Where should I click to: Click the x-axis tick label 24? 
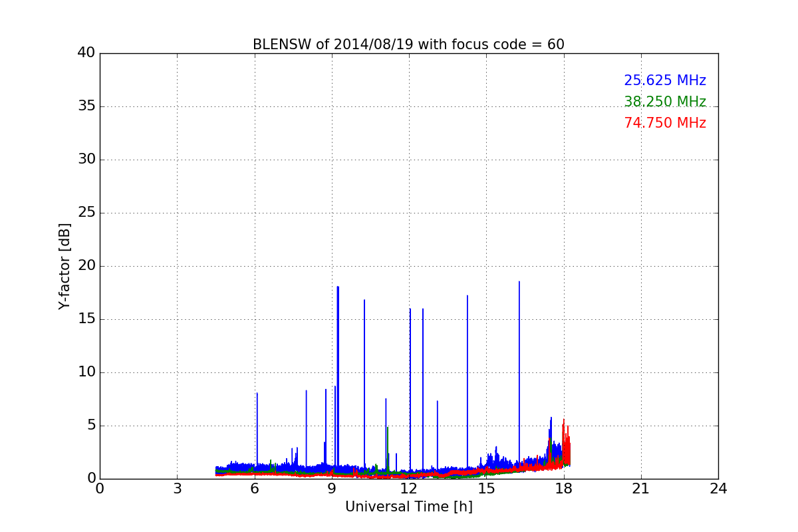(718, 488)
